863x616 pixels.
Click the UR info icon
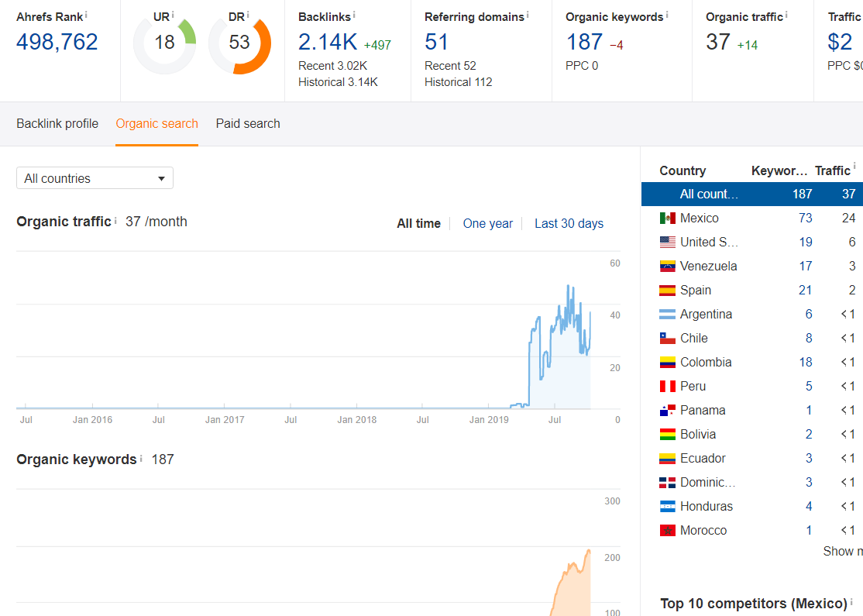pyautogui.click(x=173, y=15)
